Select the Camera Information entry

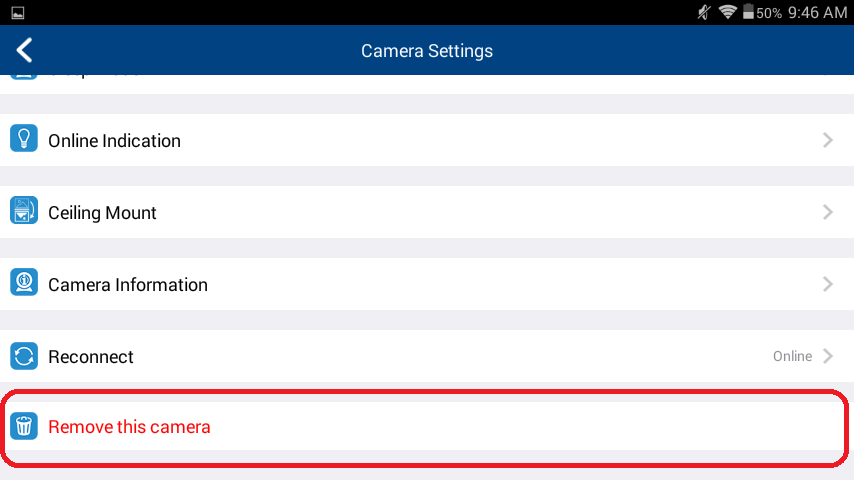click(x=427, y=284)
